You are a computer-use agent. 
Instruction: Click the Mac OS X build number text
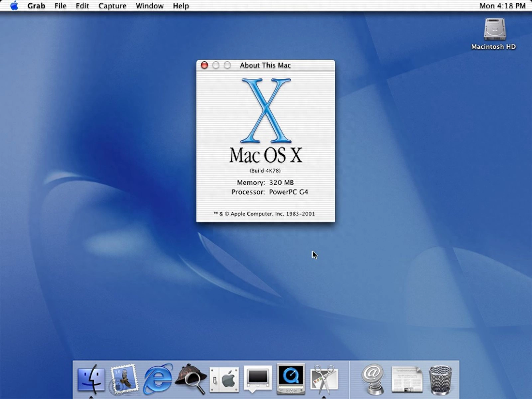click(x=265, y=170)
